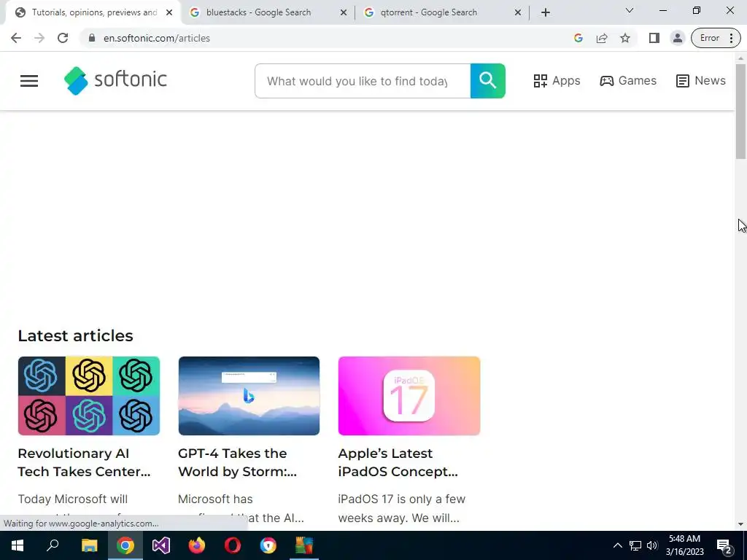Screen dimensions: 747x560
Task: Click the Softonic logo
Action: [x=115, y=80]
